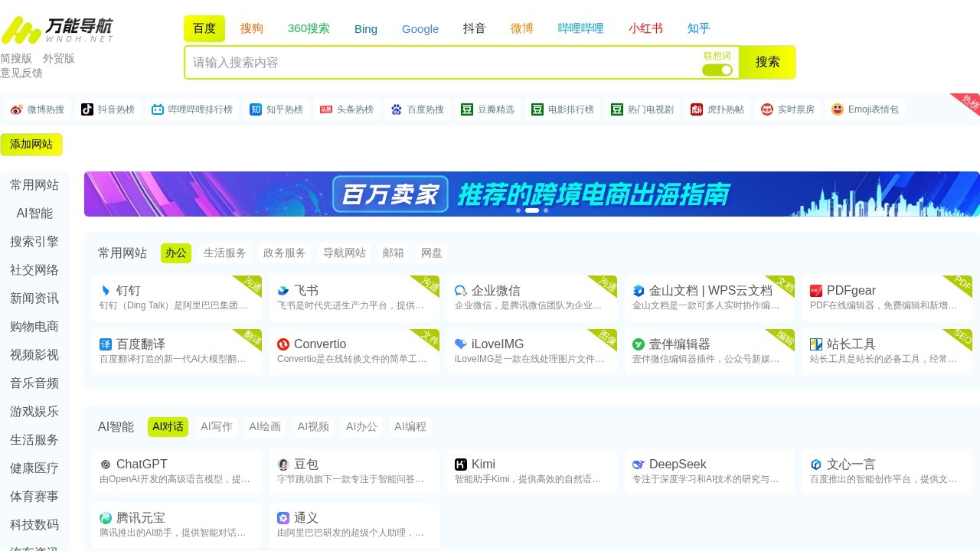The height and width of the screenshot is (551, 980).
Task: Open the 意见反馈 link
Action: 21,73
